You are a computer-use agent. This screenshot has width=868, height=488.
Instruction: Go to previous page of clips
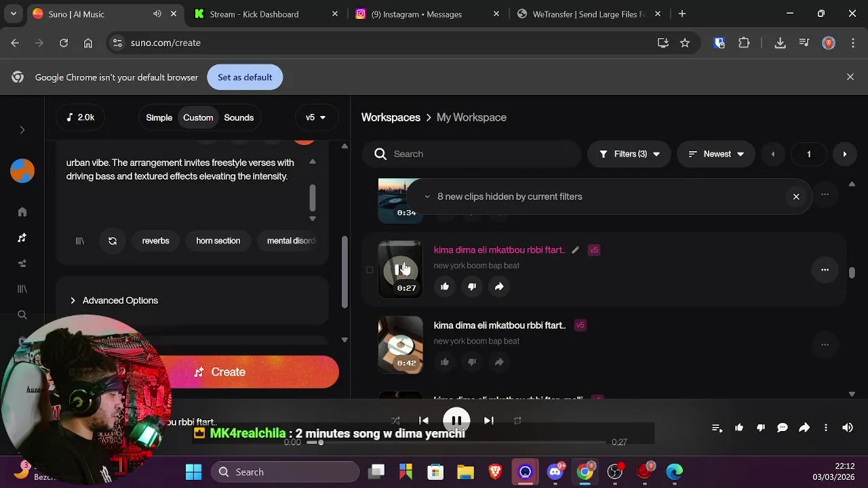point(772,154)
